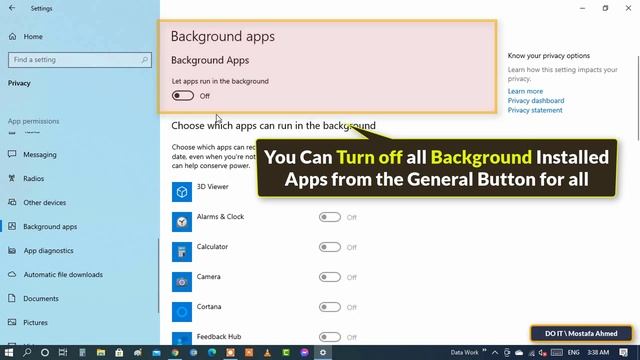Open Cortana circle on taskbar

[x=45, y=352]
